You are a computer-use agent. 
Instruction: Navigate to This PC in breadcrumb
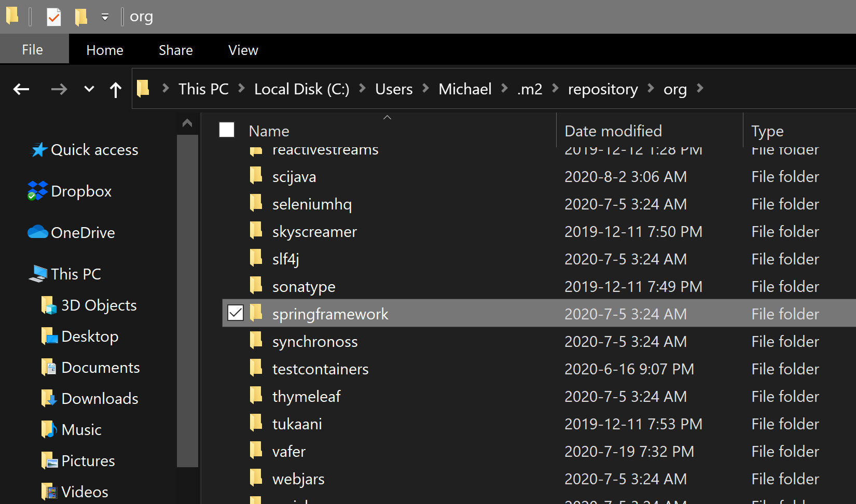click(x=203, y=89)
